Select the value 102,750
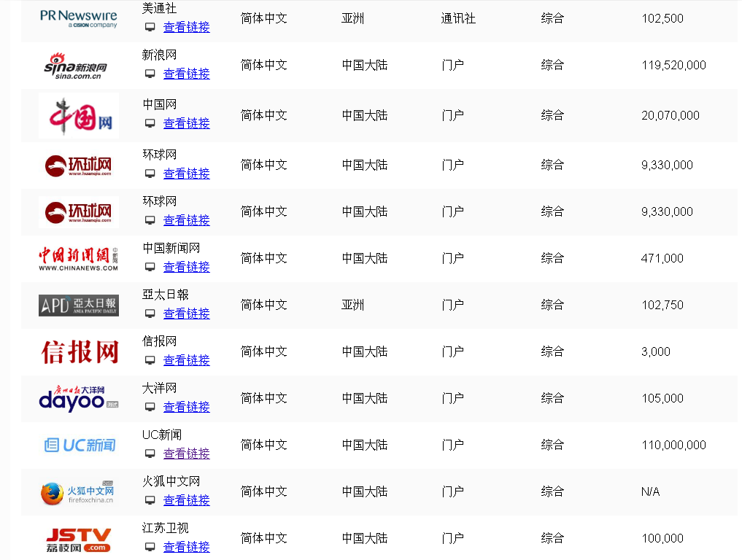The height and width of the screenshot is (560, 742). point(662,305)
